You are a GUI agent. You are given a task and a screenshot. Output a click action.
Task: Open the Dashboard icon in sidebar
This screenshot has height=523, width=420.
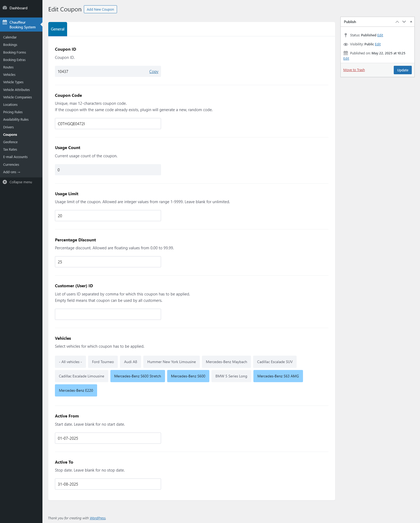tap(5, 8)
